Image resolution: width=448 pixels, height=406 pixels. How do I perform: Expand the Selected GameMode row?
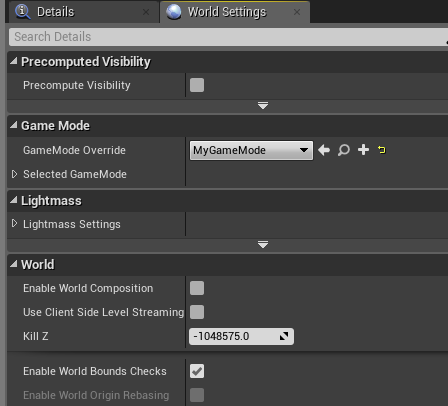pyautogui.click(x=14, y=174)
